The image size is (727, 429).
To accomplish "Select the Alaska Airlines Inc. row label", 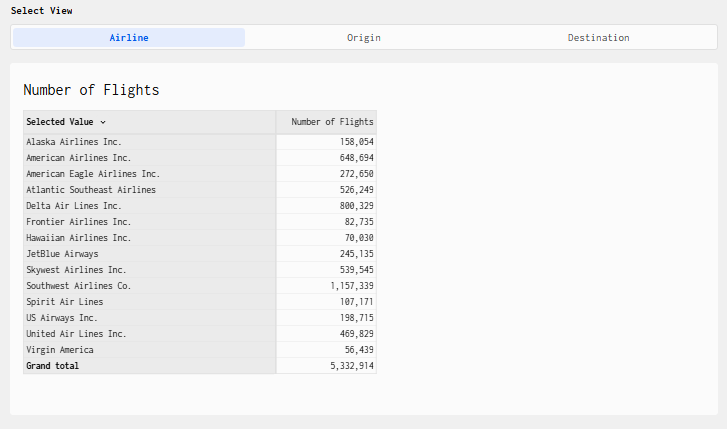I will pos(74,142).
